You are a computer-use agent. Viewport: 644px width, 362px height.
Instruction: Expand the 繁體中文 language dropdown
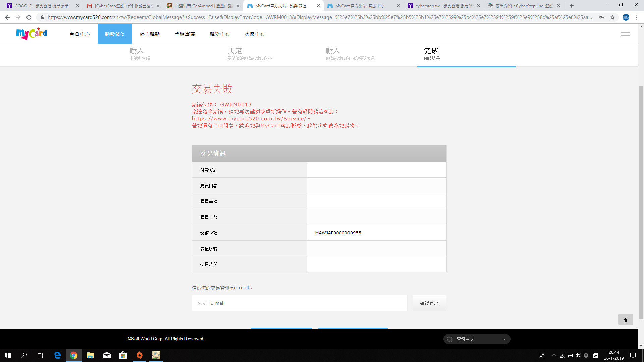pos(477,339)
